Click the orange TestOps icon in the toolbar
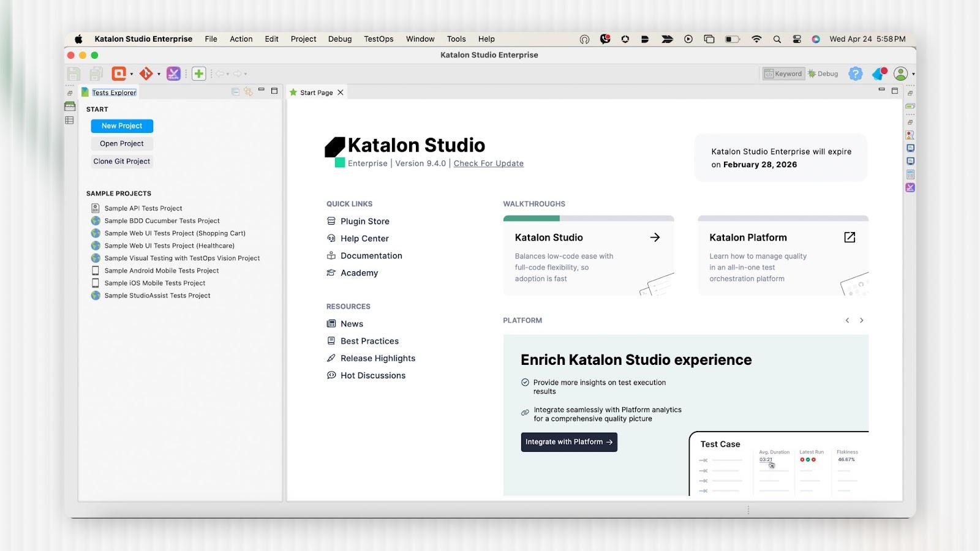 [x=119, y=74]
